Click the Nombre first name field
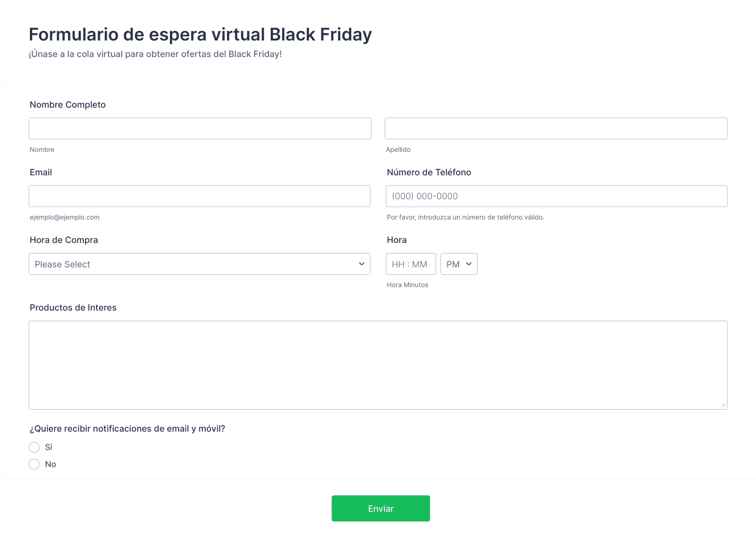Viewport: 756px width, 543px height. (x=200, y=128)
